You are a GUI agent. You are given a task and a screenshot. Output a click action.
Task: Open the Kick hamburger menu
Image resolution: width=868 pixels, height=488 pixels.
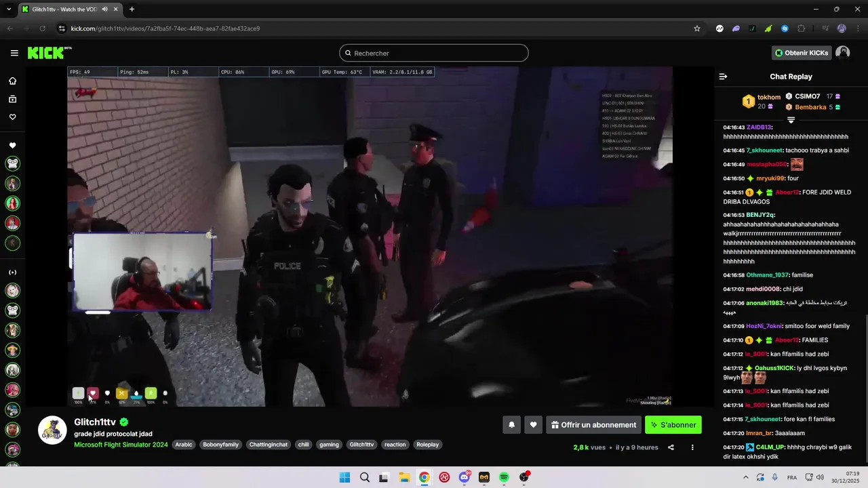[x=14, y=53]
